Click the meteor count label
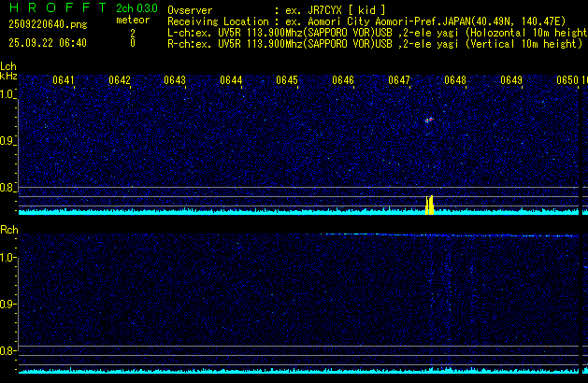 [x=132, y=19]
